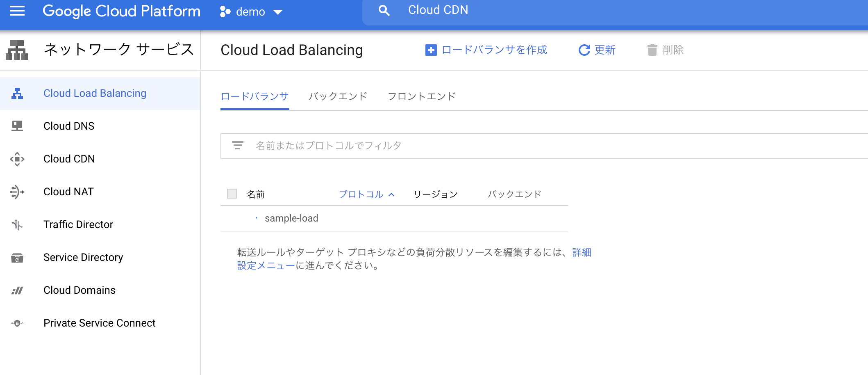Click the plus icon for creating load balancer

point(431,50)
